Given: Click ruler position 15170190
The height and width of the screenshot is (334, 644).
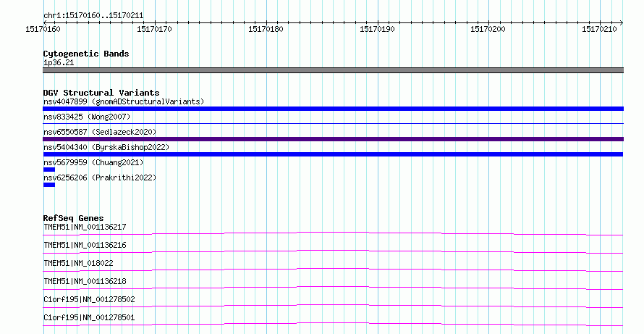Looking at the screenshot, I should point(377,29).
